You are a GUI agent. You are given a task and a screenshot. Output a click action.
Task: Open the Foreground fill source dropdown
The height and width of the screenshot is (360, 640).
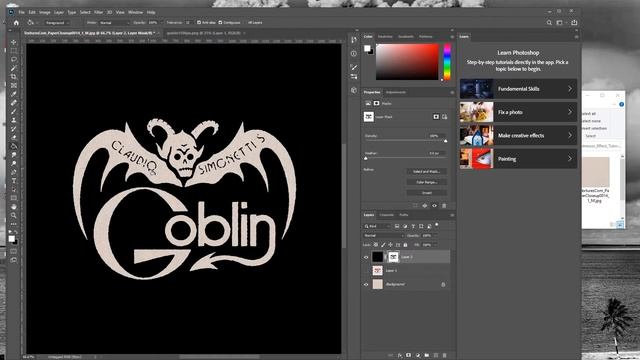pos(57,23)
